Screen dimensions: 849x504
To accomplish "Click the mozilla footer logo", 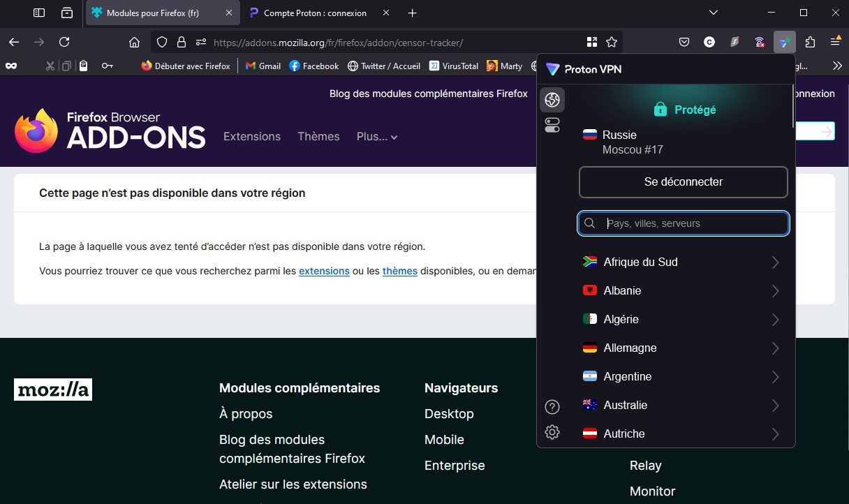I will point(53,390).
